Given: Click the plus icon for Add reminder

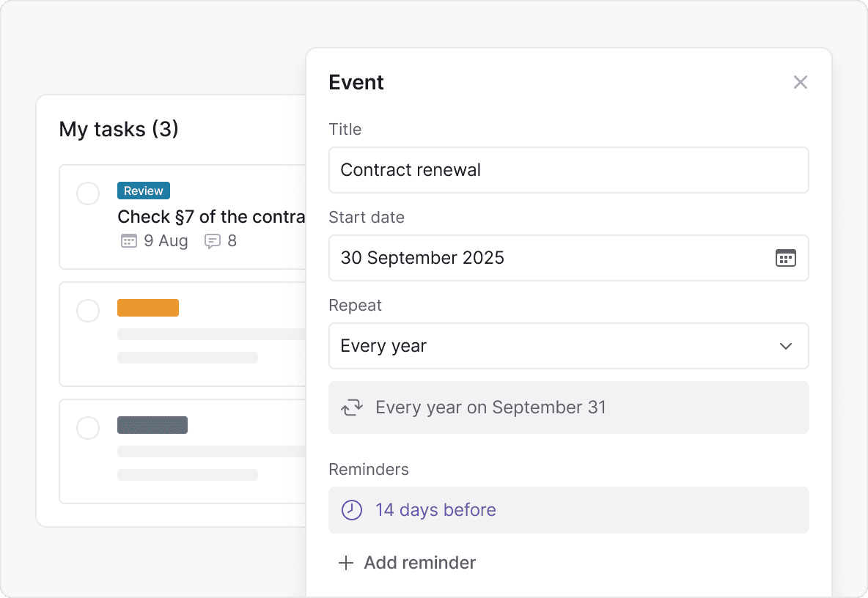Looking at the screenshot, I should (345, 563).
